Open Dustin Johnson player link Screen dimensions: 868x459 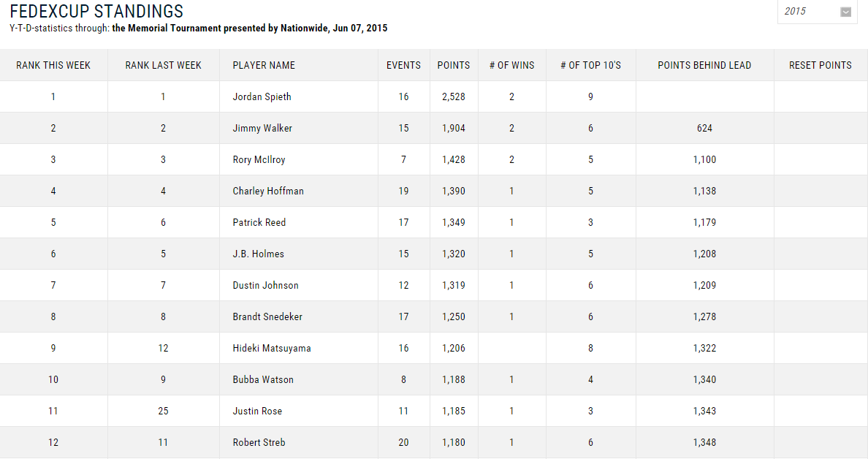click(x=265, y=286)
